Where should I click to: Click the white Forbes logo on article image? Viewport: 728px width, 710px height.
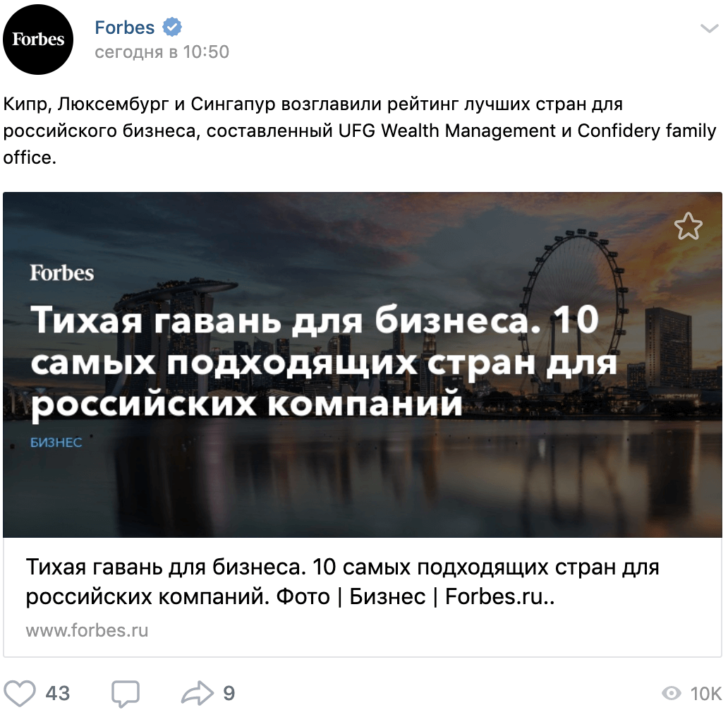click(62, 272)
